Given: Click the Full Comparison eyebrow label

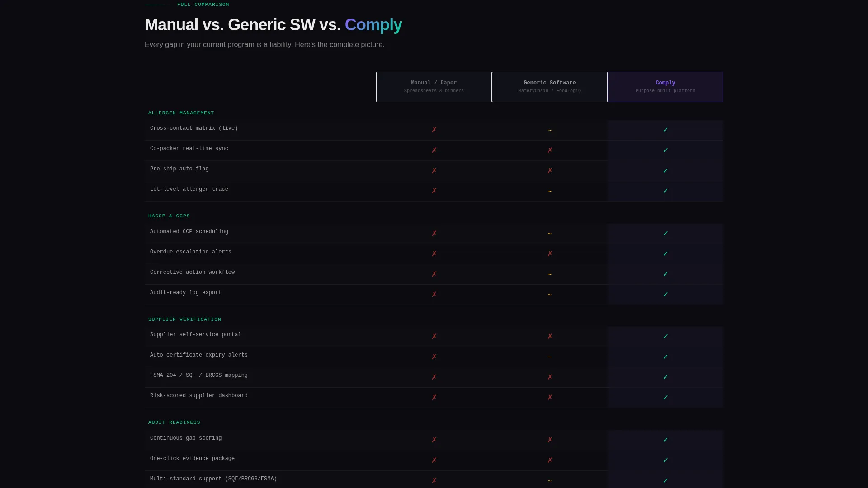Looking at the screenshot, I should (203, 5).
